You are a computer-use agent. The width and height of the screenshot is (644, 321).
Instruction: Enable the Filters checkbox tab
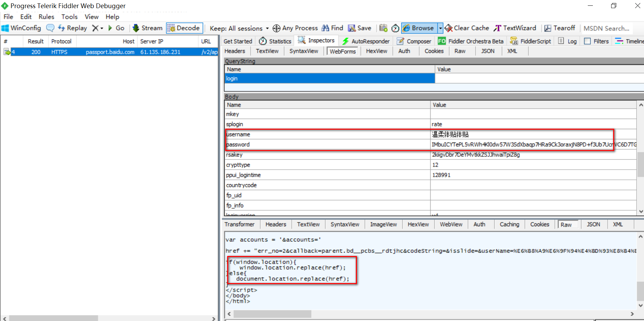[x=597, y=41]
